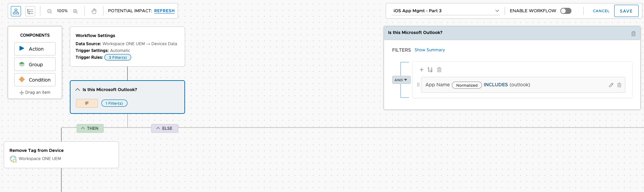The height and width of the screenshot is (192, 644).
Task: Select the hand pan tool
Action: click(94, 11)
